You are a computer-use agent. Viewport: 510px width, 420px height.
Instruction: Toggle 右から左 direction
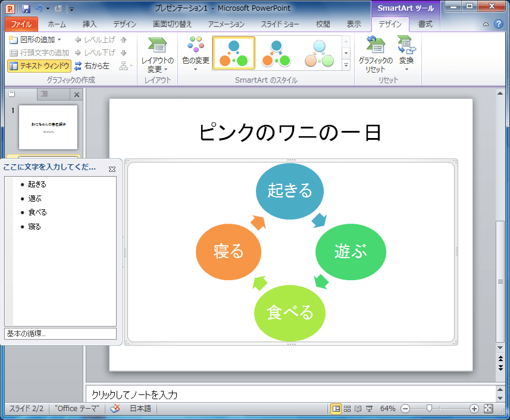point(92,66)
